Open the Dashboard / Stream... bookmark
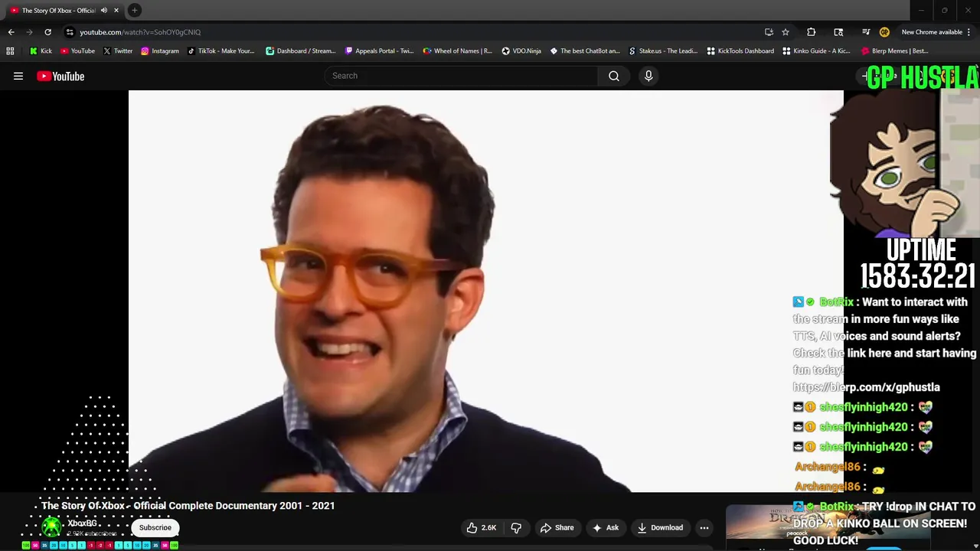This screenshot has width=980, height=551. tap(300, 51)
